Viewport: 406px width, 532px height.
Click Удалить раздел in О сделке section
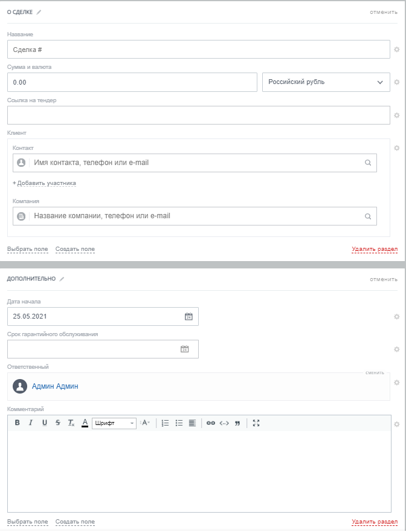(x=375, y=249)
